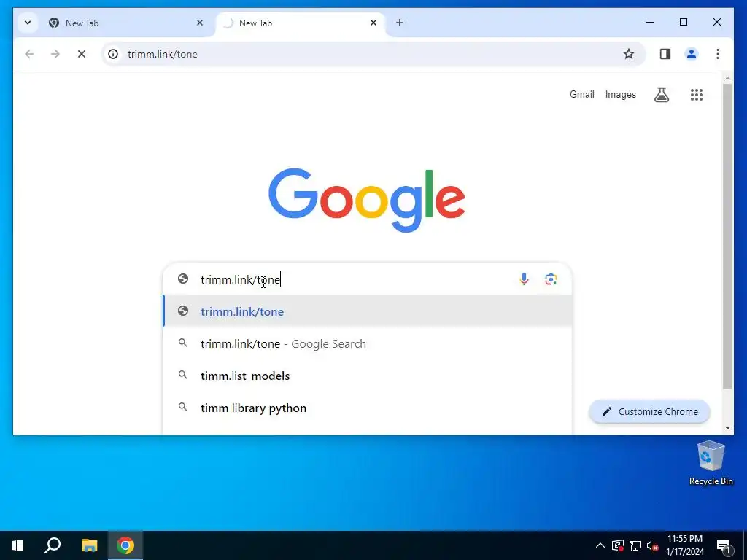Image resolution: width=747 pixels, height=560 pixels.
Task: Search by image with Lens icon
Action: pyautogui.click(x=551, y=279)
